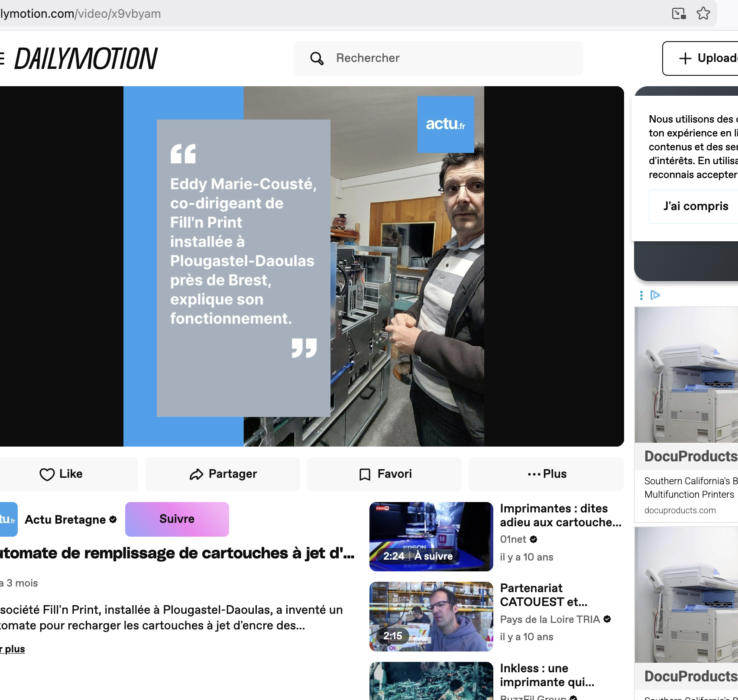Screen dimensions: 738x700
Task: Open the Partager share menu
Action: [223, 474]
